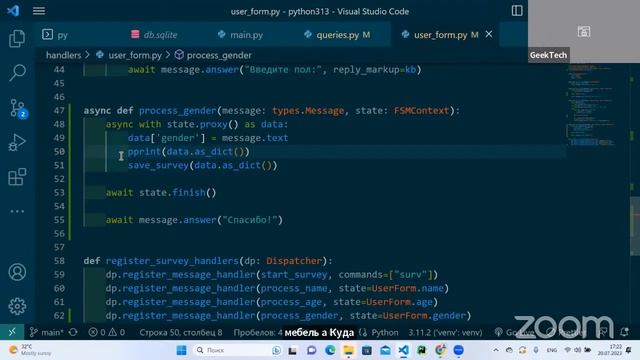The image size is (640, 360).
Task: Click the "Спасибо!" string on line 55
Action: tap(250, 220)
